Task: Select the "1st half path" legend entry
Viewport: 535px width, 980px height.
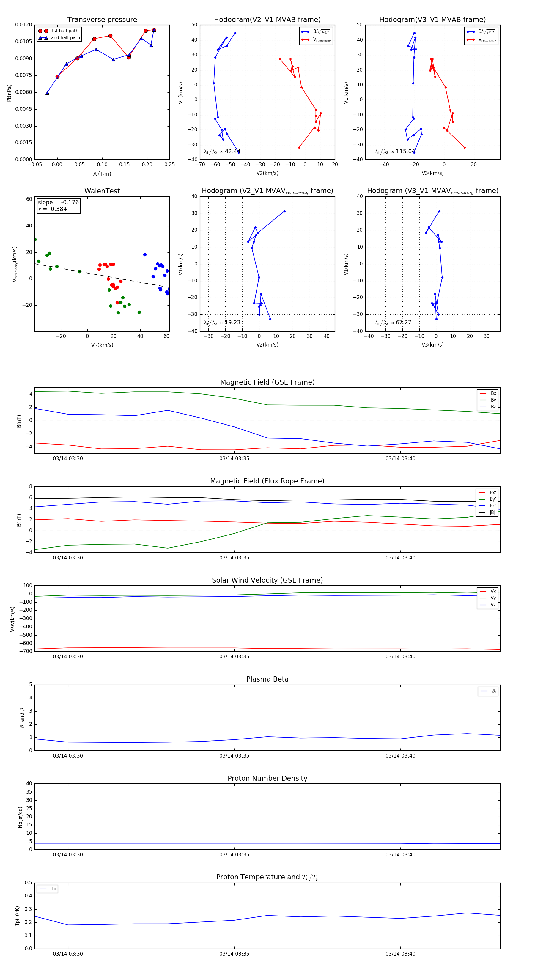Action: click(x=59, y=31)
